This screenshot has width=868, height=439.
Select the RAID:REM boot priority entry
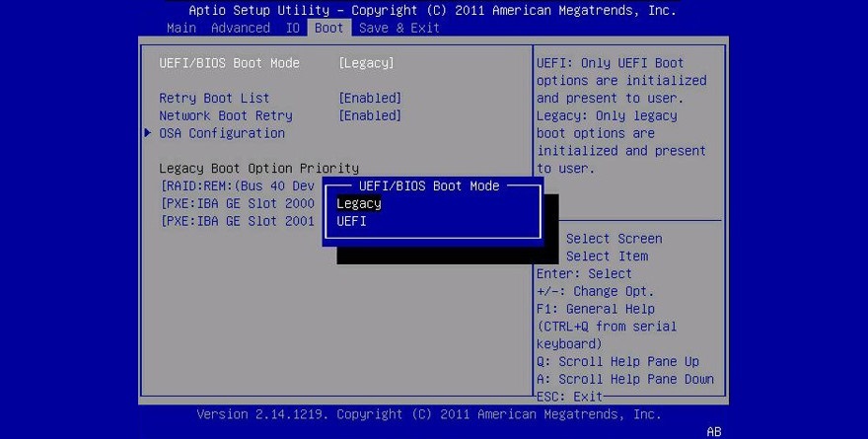pyautogui.click(x=237, y=185)
